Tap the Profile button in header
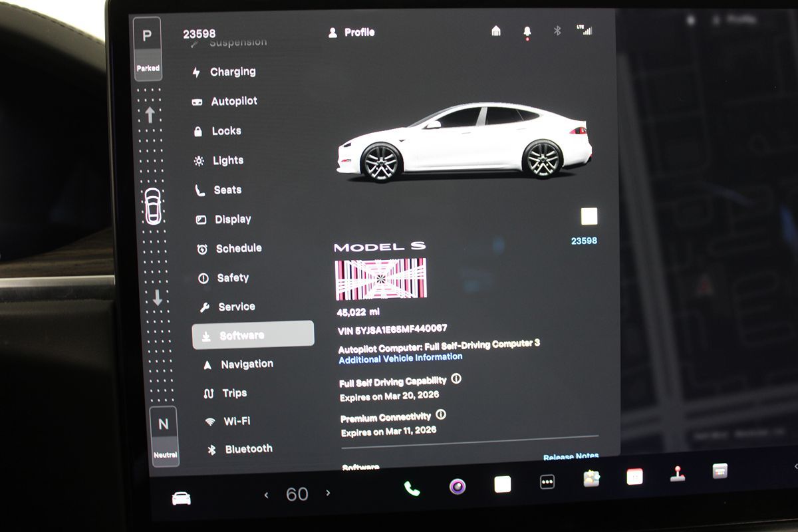The image size is (798, 532). [x=352, y=32]
